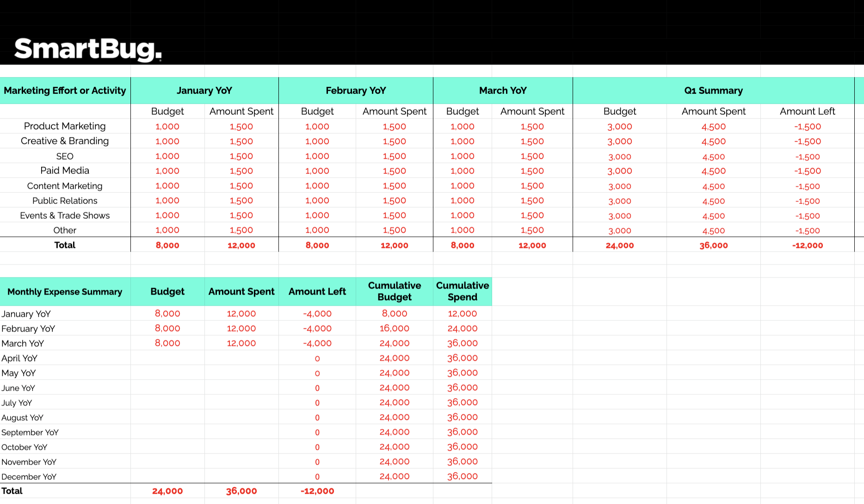
Task: Select the December YoY row label
Action: pyautogui.click(x=29, y=476)
